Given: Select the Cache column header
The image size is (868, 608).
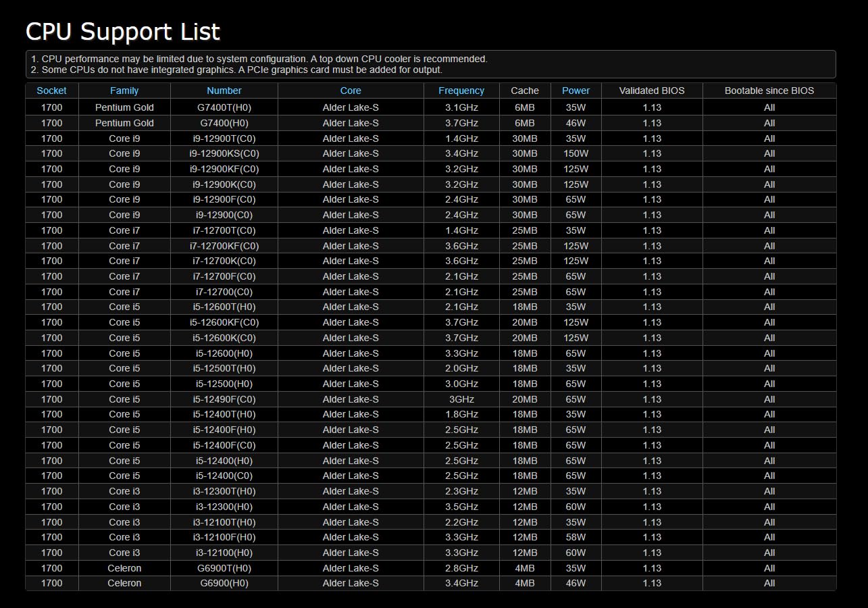Looking at the screenshot, I should coord(525,91).
